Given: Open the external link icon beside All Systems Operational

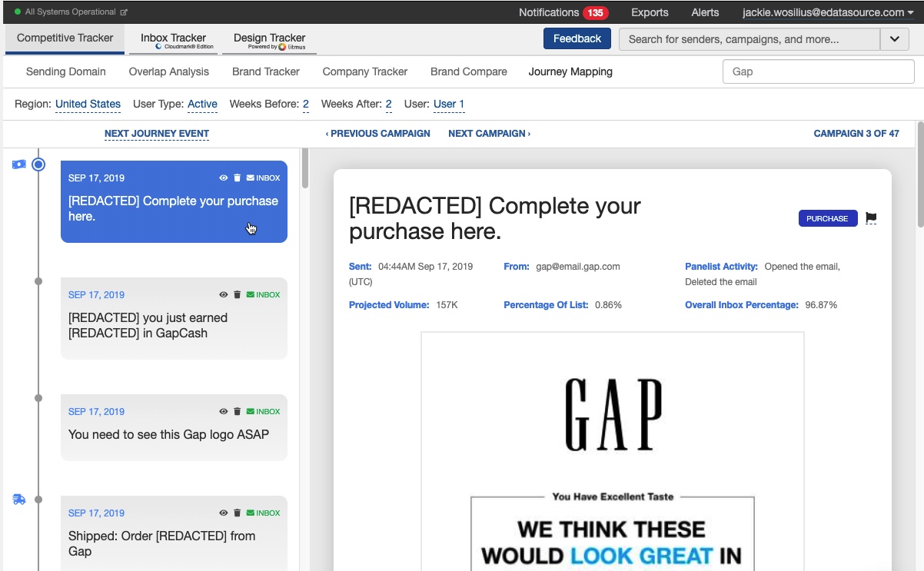Looking at the screenshot, I should click(x=124, y=12).
